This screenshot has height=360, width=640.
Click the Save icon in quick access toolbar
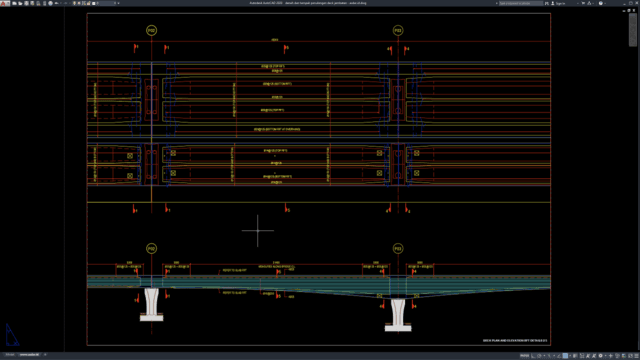tap(26, 3)
